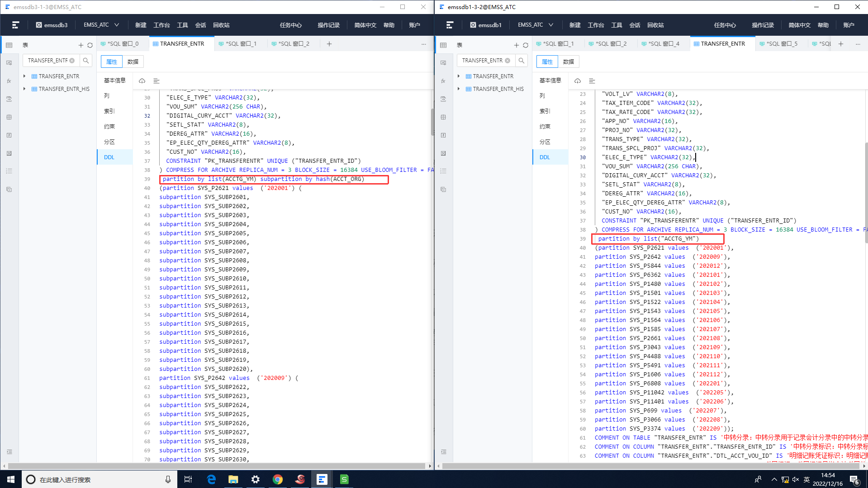Click the hamburger logo icon in left window

(x=15, y=25)
